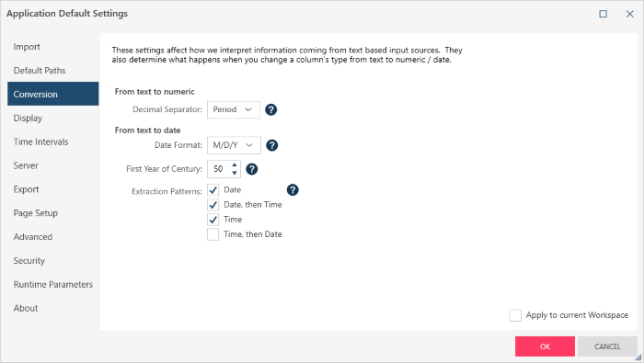The height and width of the screenshot is (363, 644).
Task: Close the Application Default Settings dialog
Action: coord(629,14)
